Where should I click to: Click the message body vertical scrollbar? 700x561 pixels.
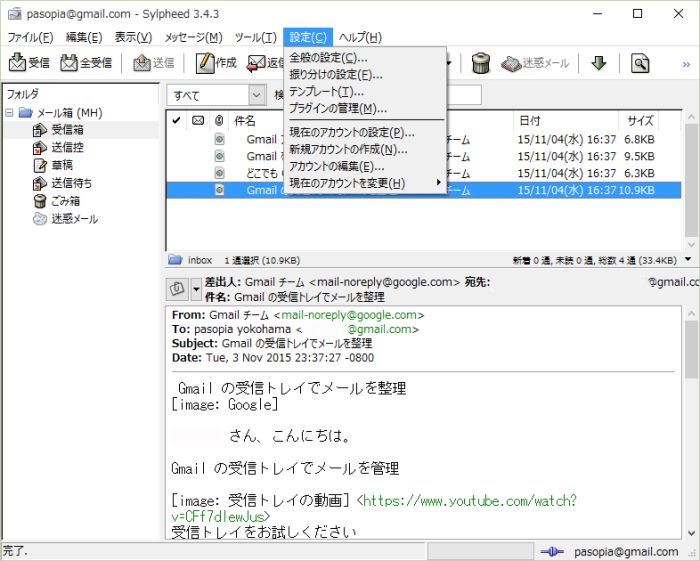tap(691, 420)
